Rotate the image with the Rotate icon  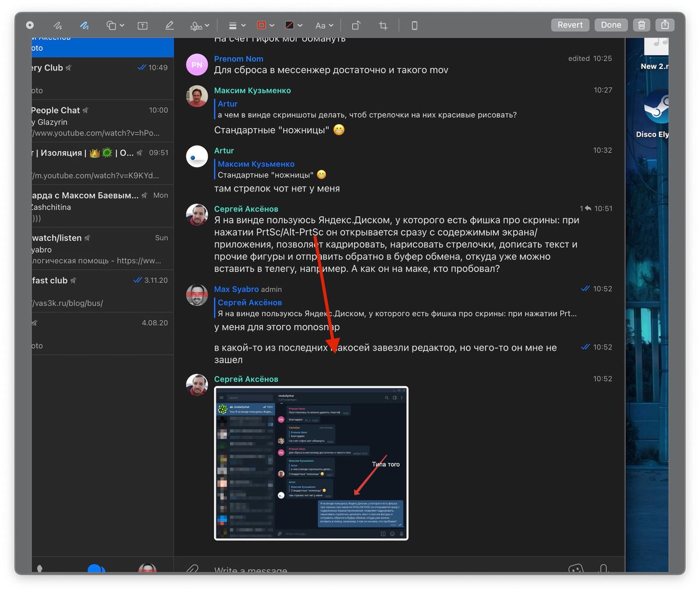pos(356,25)
